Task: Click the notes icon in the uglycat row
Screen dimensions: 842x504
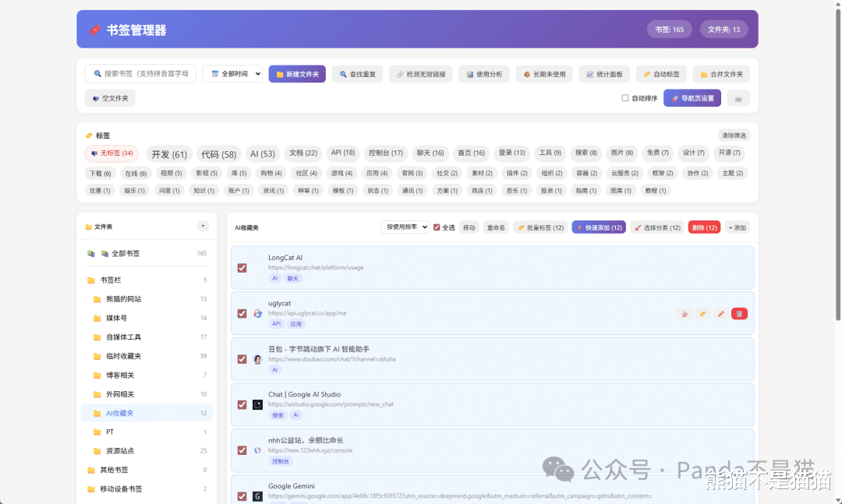Action: coord(685,314)
